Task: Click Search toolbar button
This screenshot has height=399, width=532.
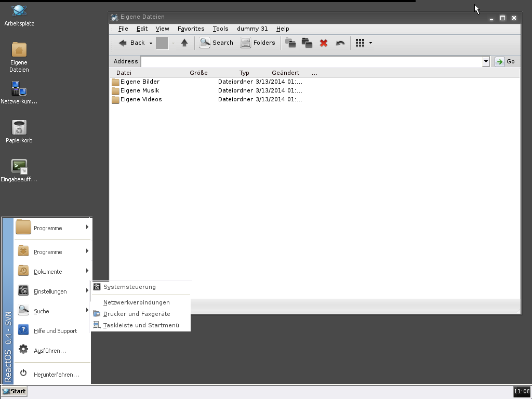Action: click(217, 43)
